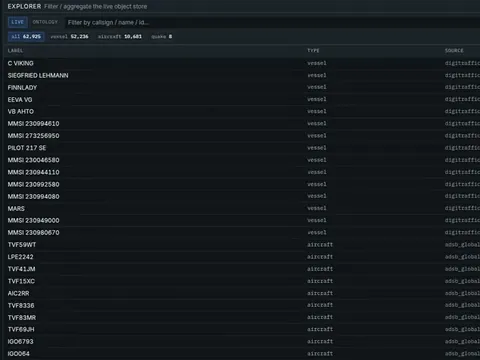Open the C VIKING row
The image size is (480, 360).
tap(243, 63)
